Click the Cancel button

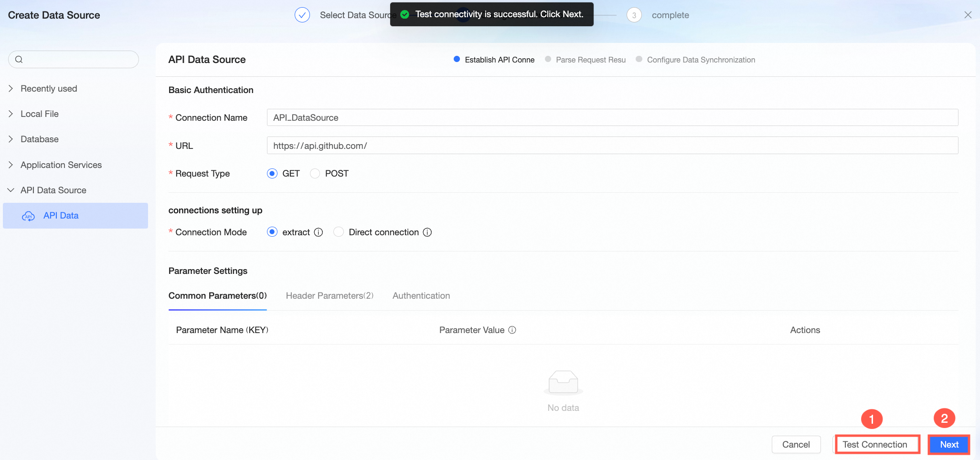(x=796, y=445)
